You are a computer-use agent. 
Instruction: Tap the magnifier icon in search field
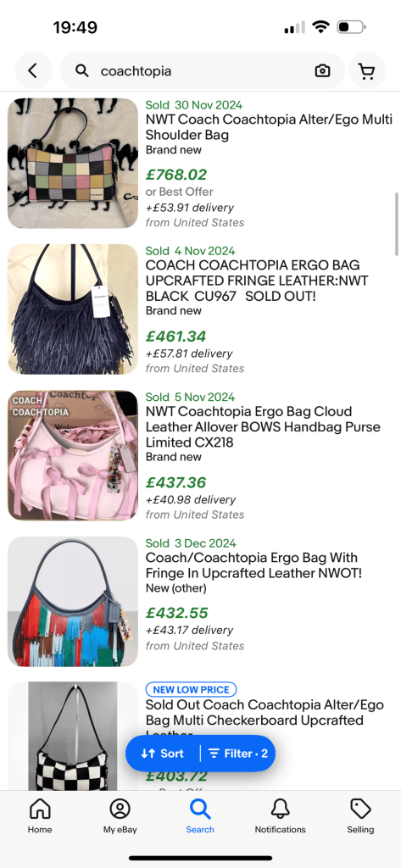pos(82,71)
